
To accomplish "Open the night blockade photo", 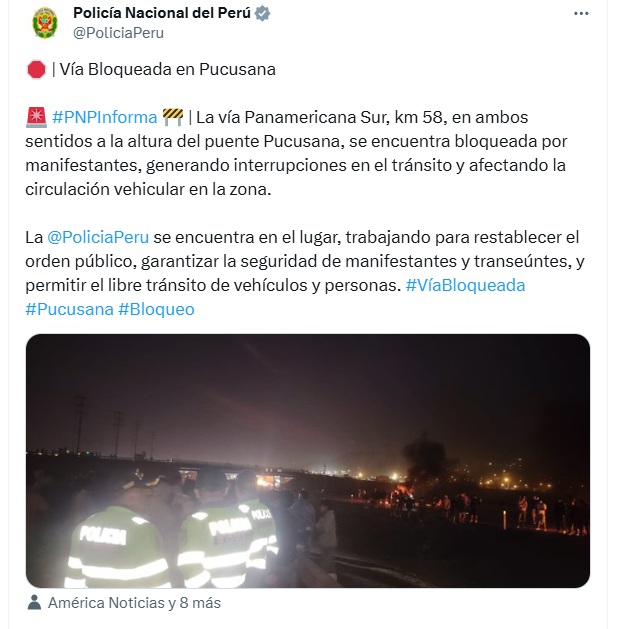I will (x=308, y=461).
